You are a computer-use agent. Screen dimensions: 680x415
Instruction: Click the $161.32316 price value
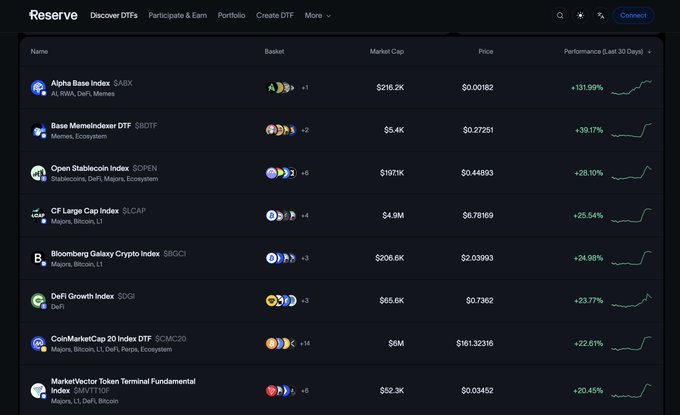[474, 343]
